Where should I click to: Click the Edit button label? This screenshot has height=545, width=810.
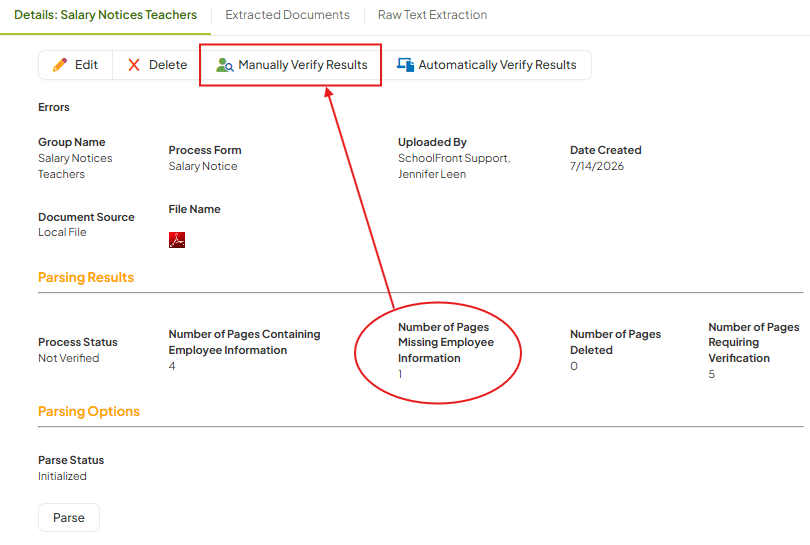[86, 65]
